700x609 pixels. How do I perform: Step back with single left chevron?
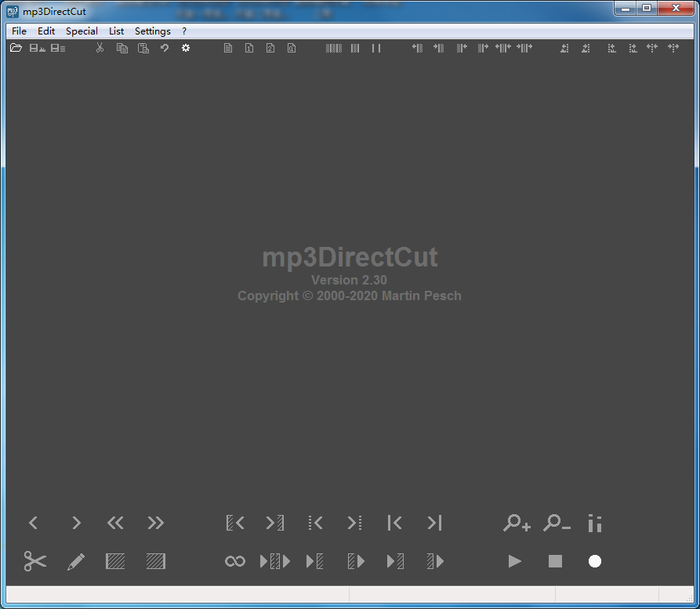33,523
